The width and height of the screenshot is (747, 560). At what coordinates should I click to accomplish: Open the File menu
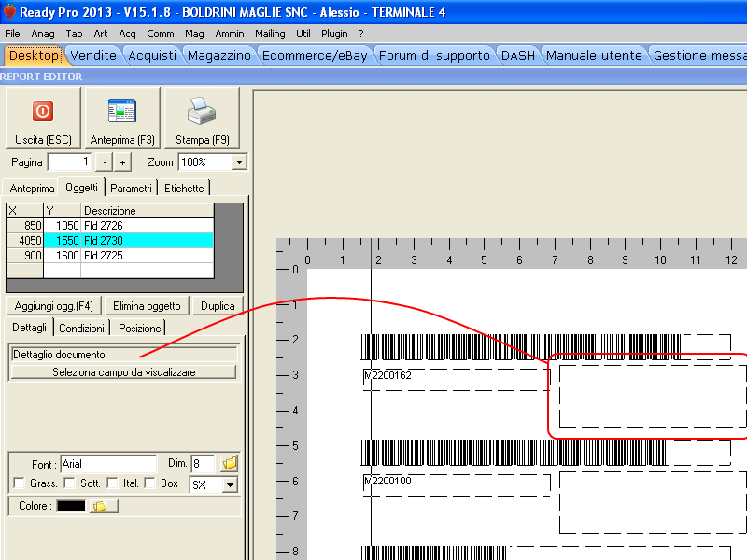click(x=12, y=34)
